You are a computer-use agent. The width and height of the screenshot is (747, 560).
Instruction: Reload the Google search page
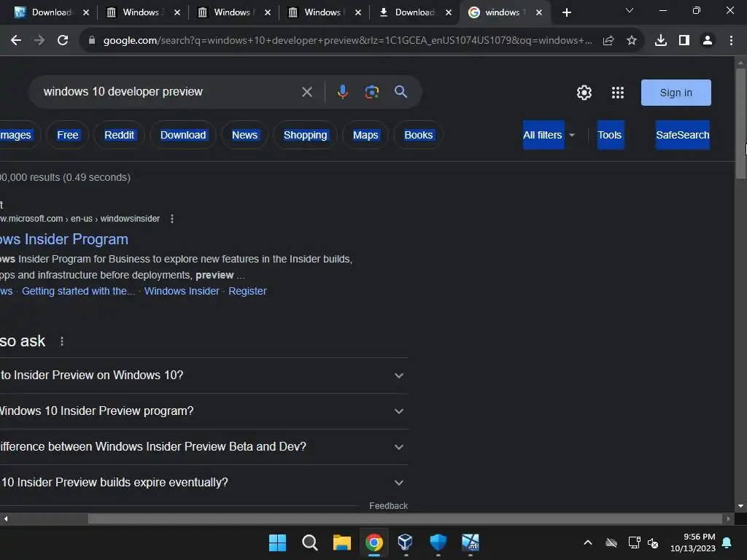(63, 41)
